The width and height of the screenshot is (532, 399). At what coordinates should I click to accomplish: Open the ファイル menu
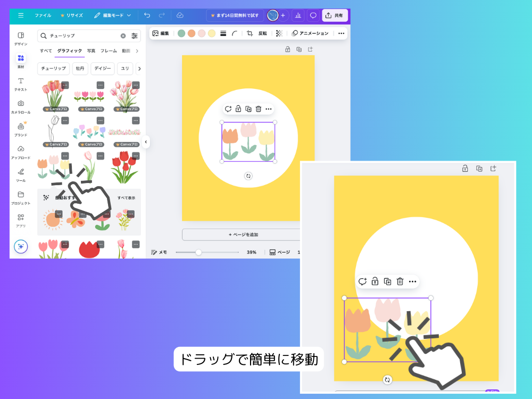point(43,15)
